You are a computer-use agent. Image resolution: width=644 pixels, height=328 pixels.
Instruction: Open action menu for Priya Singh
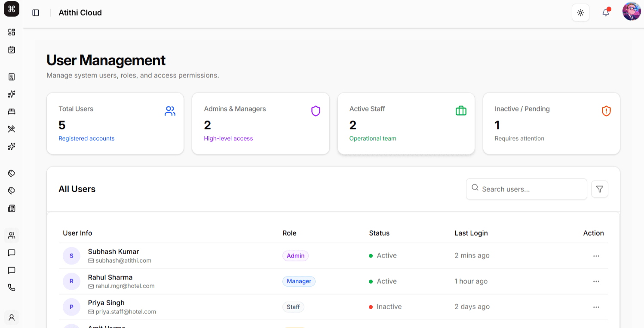596,307
